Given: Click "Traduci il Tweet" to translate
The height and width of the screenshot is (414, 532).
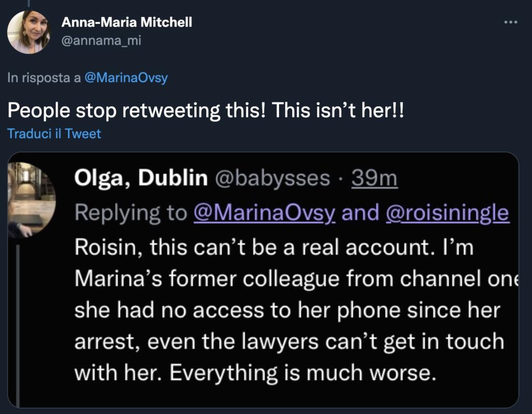Looking at the screenshot, I should pyautogui.click(x=55, y=133).
